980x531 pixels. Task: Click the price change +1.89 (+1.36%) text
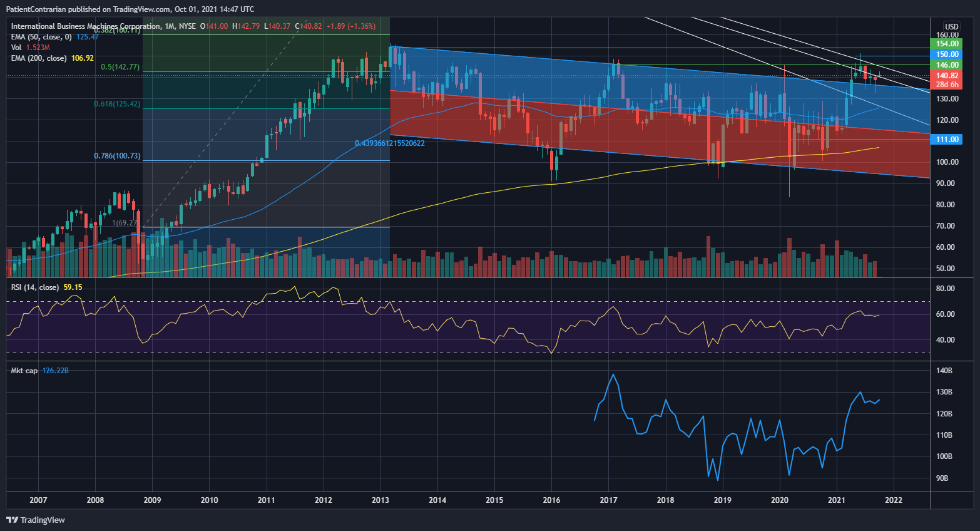[x=351, y=26]
